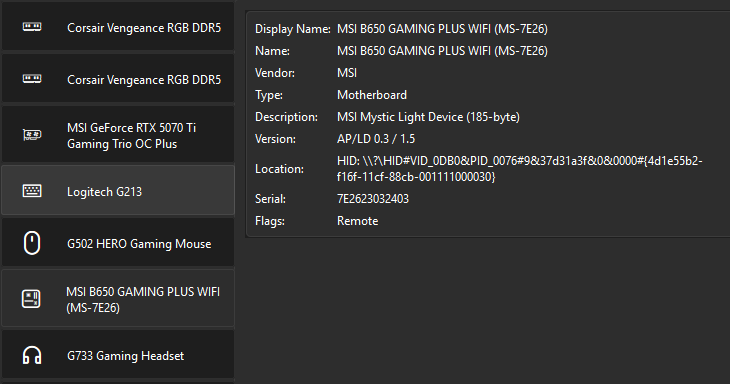Click the version text AP/LD 0.3 / 1.5

[376, 139]
